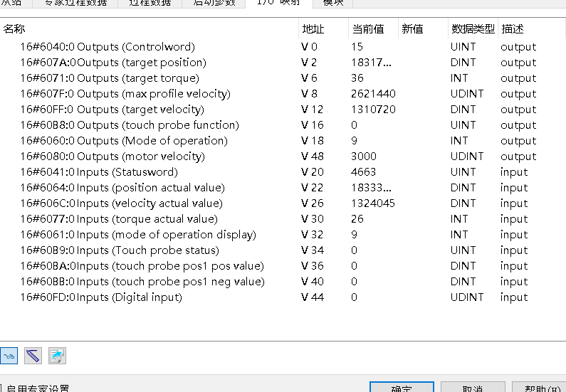Click address cell V 44

click(313, 297)
